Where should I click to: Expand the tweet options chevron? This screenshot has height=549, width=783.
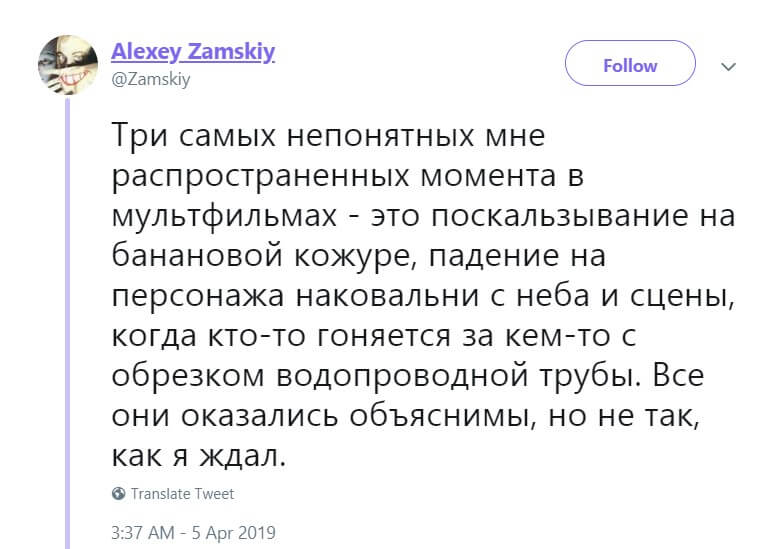click(728, 66)
